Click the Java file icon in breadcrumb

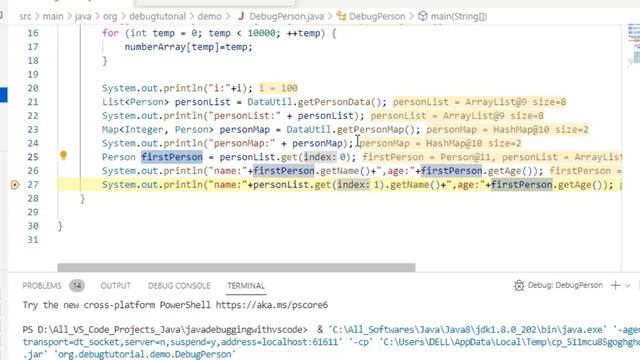pyautogui.click(x=241, y=16)
